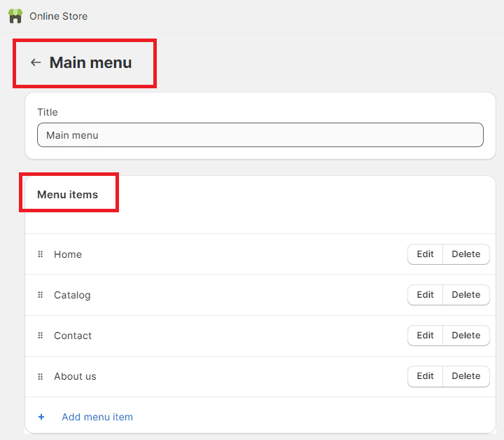Delete the About us menu item
This screenshot has width=504, height=440.
465,376
